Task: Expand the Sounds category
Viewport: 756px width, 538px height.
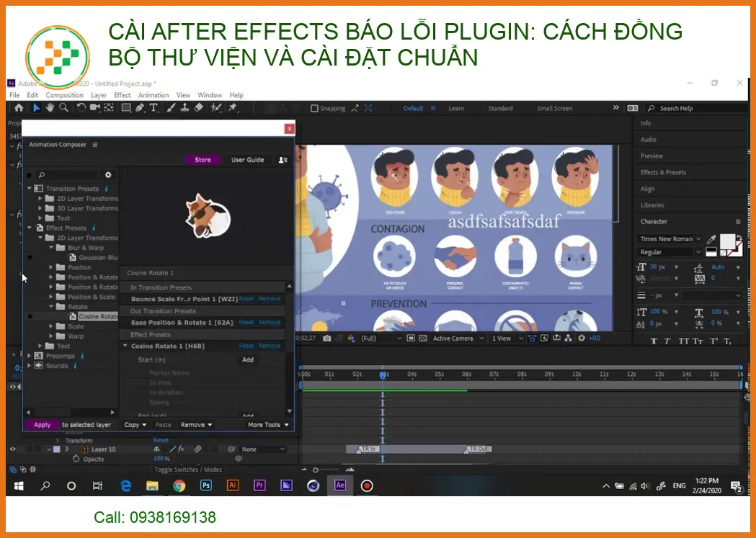Action: 30,366
